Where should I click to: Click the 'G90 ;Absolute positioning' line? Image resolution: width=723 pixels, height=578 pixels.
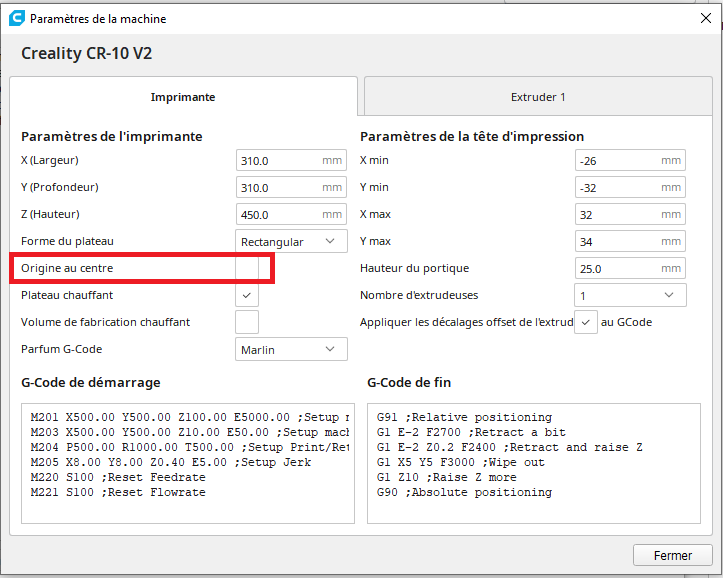coord(464,492)
